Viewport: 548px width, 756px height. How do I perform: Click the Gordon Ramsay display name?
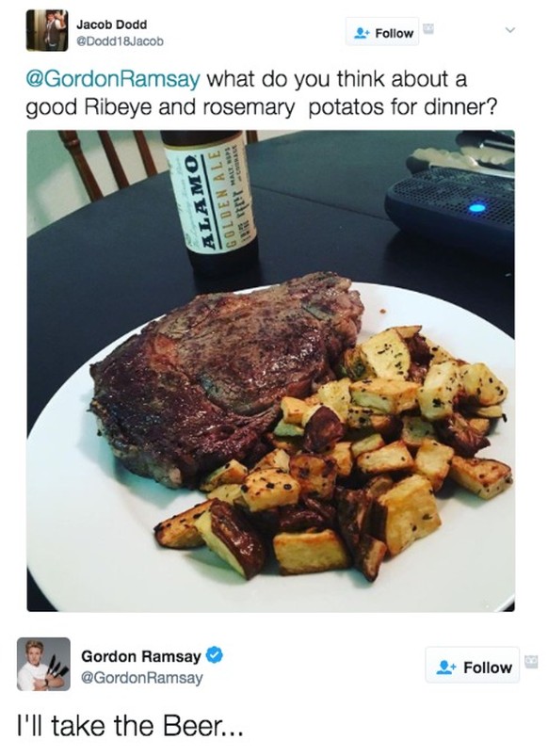coord(141,656)
